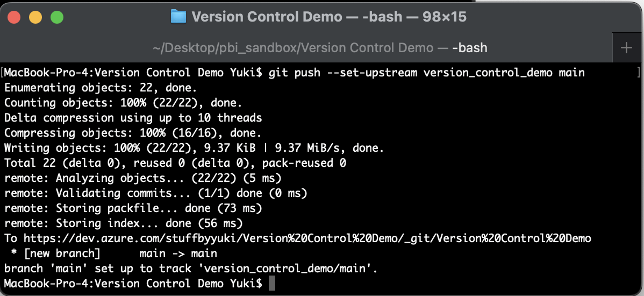Click the 'Writing objects: 100%' output line
The image size is (644, 296).
click(194, 148)
